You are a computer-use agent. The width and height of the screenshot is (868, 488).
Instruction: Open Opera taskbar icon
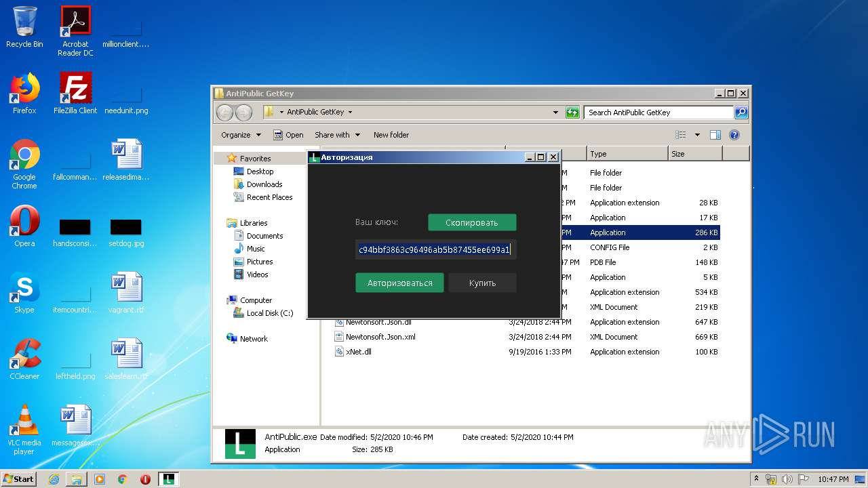pos(145,479)
